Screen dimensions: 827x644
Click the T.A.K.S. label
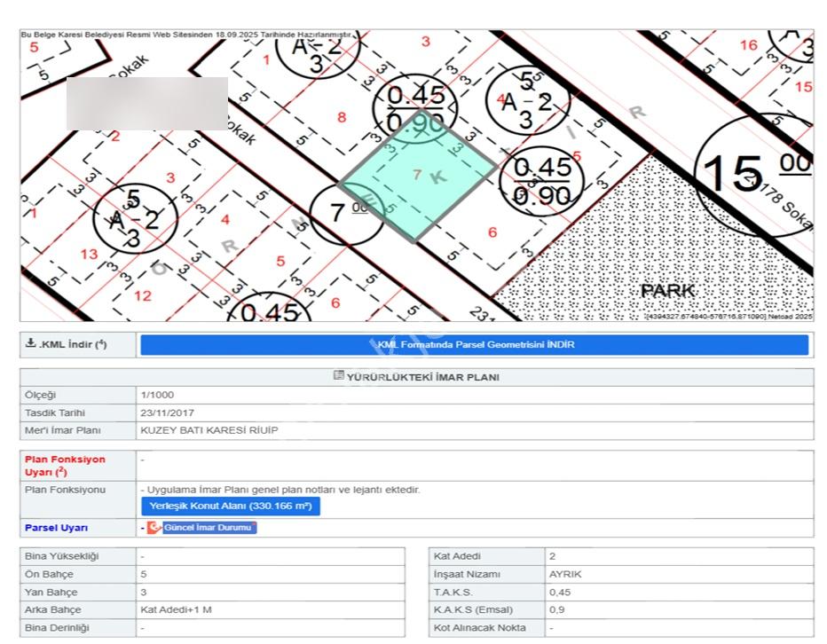click(453, 593)
